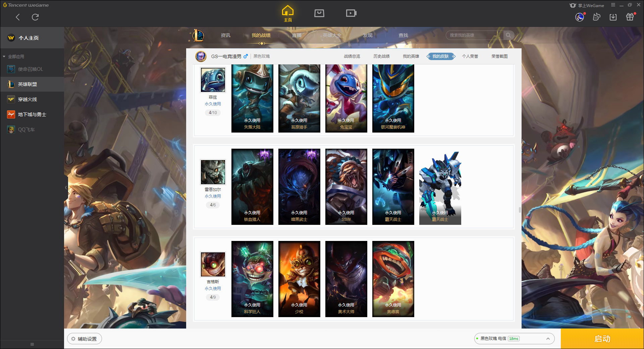Open the 发现 tab

(x=368, y=35)
